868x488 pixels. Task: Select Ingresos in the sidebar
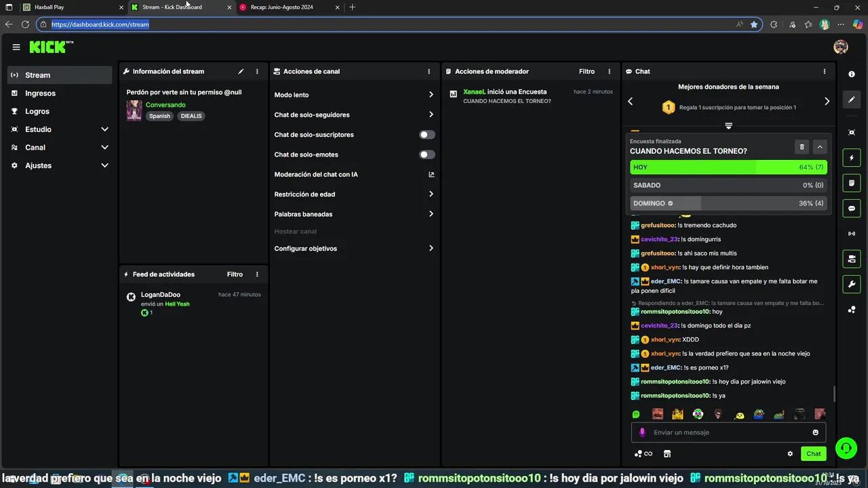point(60,93)
